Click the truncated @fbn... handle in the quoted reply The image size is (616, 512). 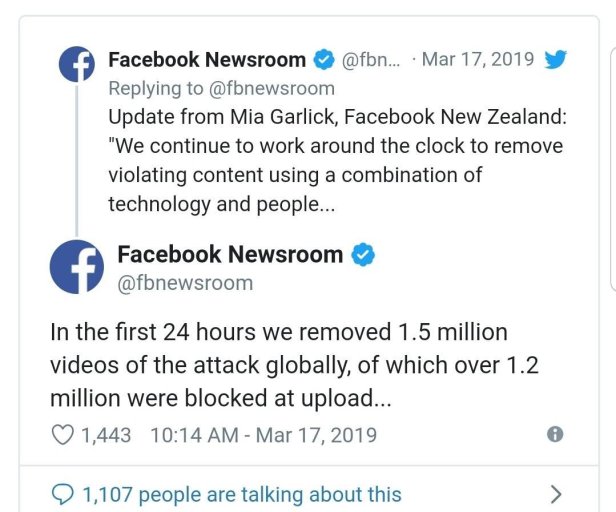click(372, 60)
